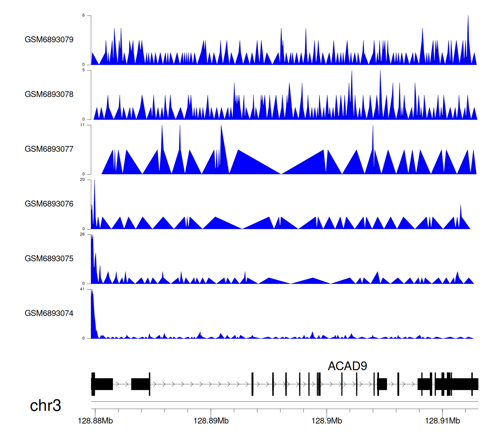Click y-axis maximum value 26

[x=82, y=234]
